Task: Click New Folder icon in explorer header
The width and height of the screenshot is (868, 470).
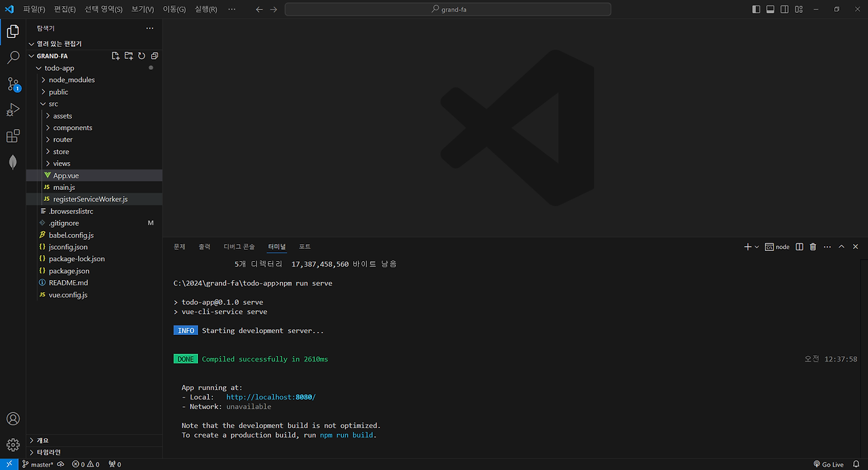Action: click(x=128, y=56)
